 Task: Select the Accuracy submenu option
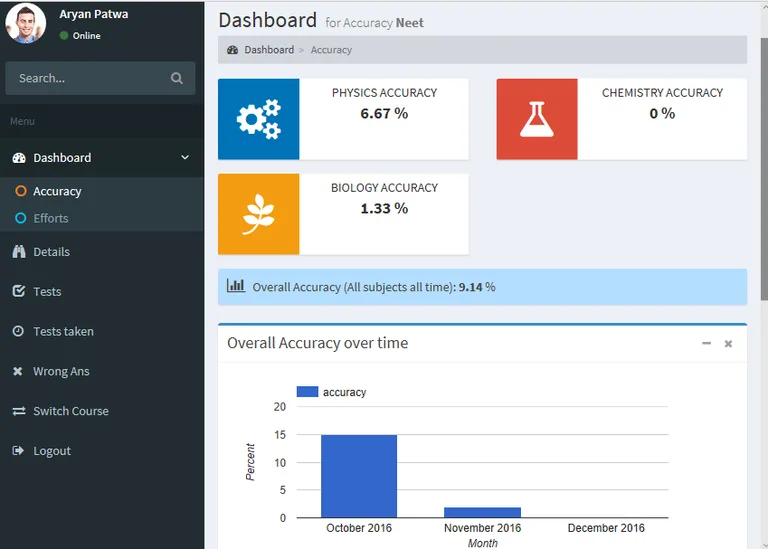click(x=57, y=191)
